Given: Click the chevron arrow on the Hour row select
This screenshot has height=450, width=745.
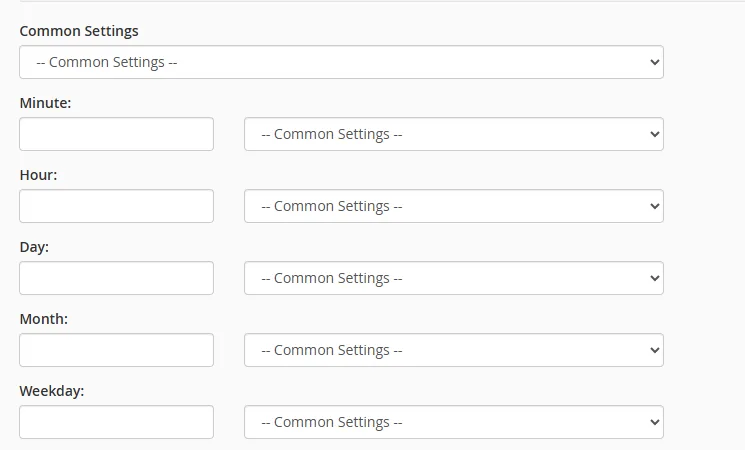Looking at the screenshot, I should pyautogui.click(x=655, y=206).
